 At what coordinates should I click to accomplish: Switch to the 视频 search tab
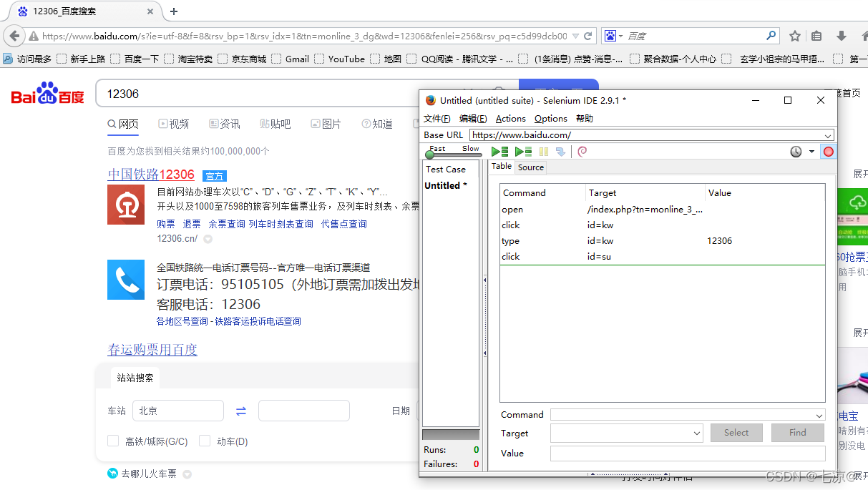pos(174,124)
